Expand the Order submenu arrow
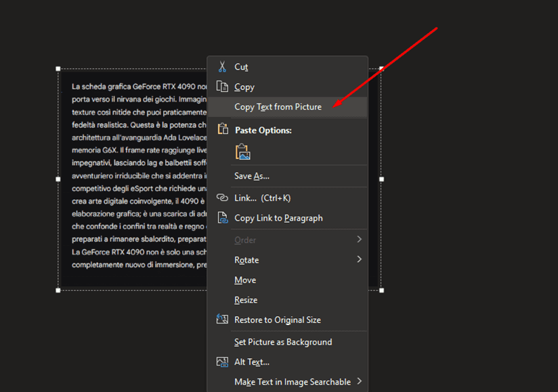 coord(359,240)
